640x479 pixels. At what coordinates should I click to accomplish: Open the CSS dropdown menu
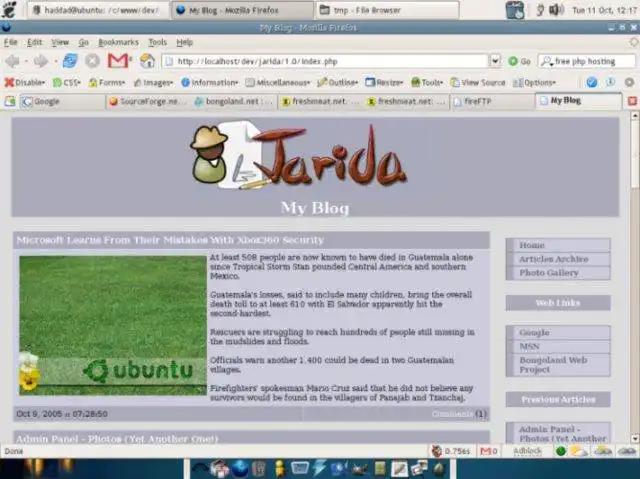coord(67,83)
